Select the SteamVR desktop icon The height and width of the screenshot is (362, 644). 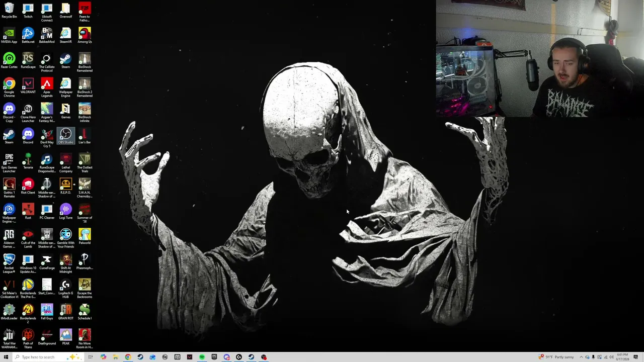tap(65, 36)
